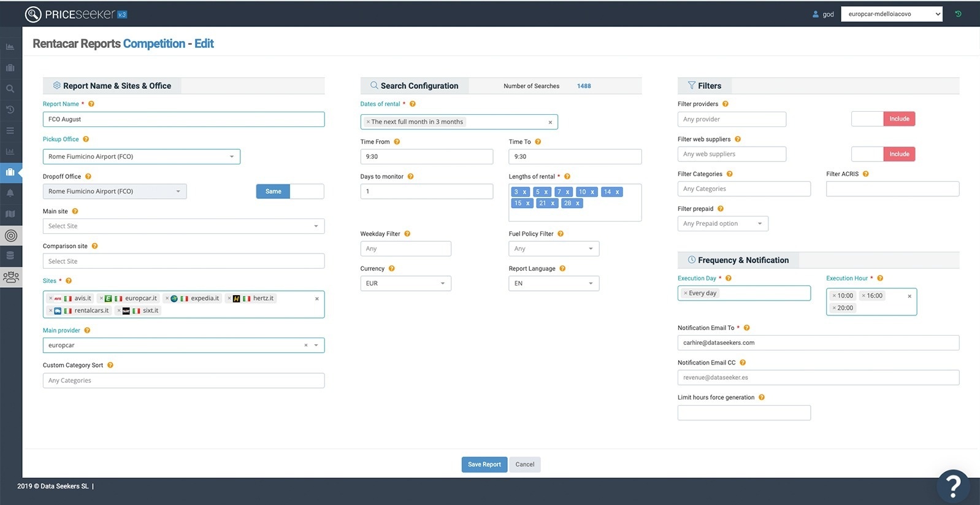Open the Pickup Office dropdown
The width and height of the screenshot is (980, 505).
click(x=141, y=156)
